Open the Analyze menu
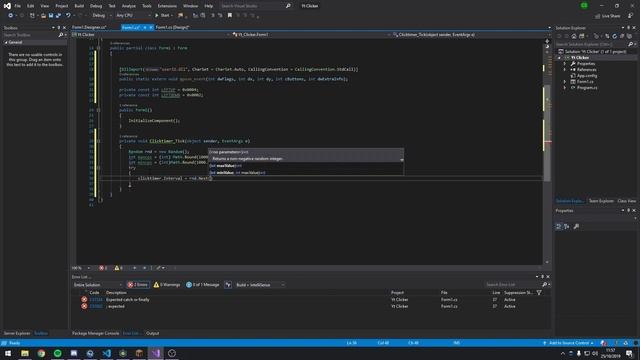Screen dimensions: 640x360 (129, 6)
